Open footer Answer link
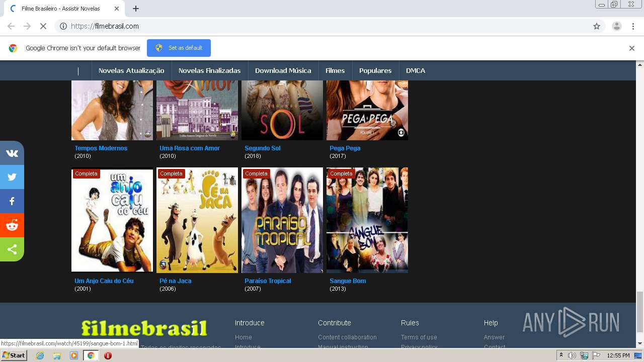Image resolution: width=644 pixels, height=362 pixels. pos(494,337)
